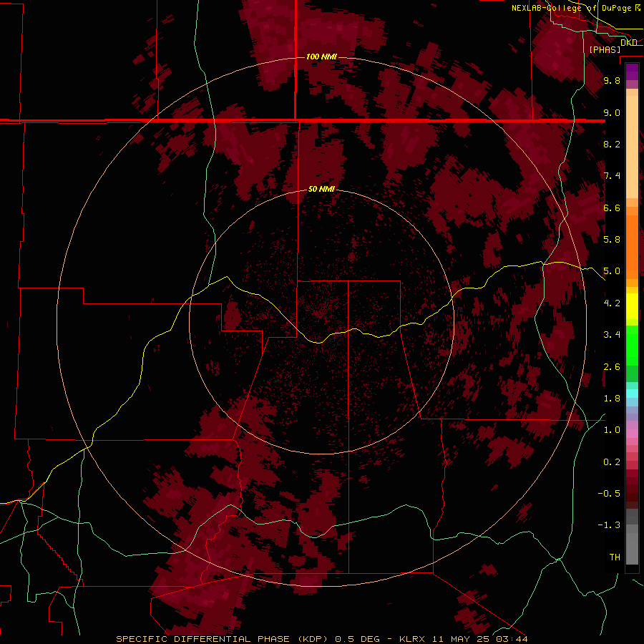644x644 pixels.
Task: Click the 5.8 scale value
Action: click(x=612, y=239)
